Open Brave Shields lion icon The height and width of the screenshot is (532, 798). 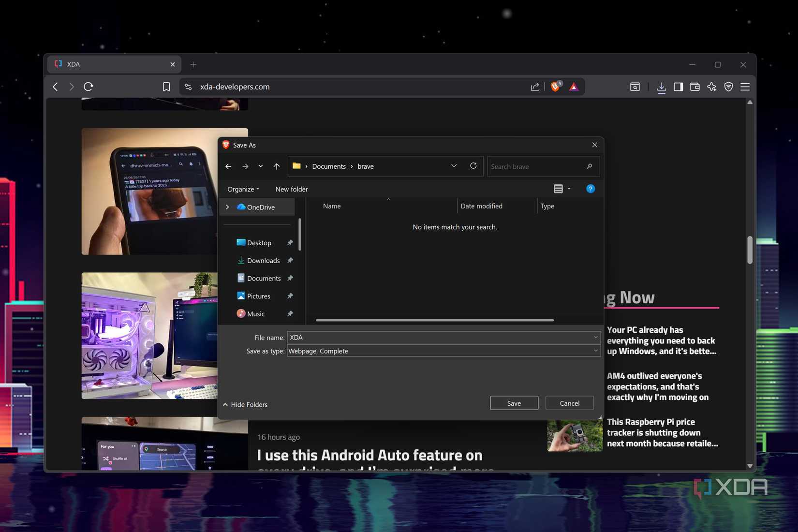pos(556,87)
